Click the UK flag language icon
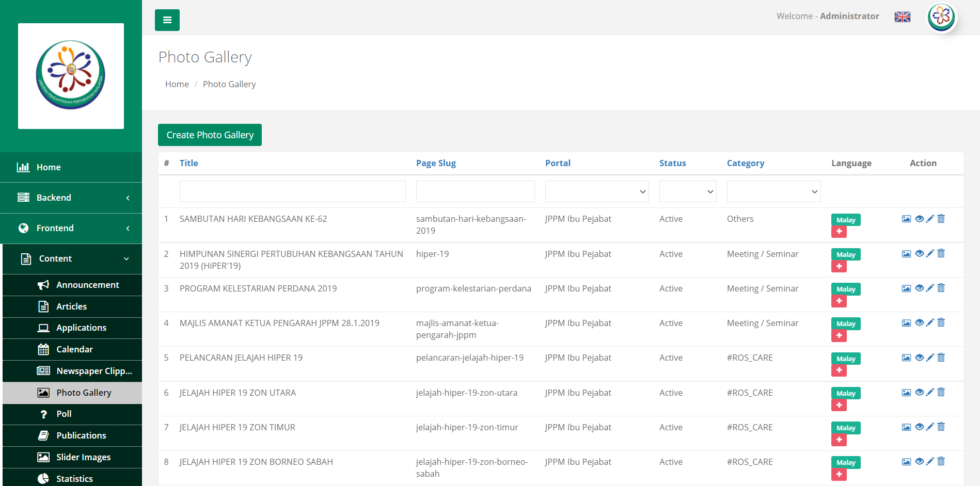The width and height of the screenshot is (980, 486). point(902,17)
